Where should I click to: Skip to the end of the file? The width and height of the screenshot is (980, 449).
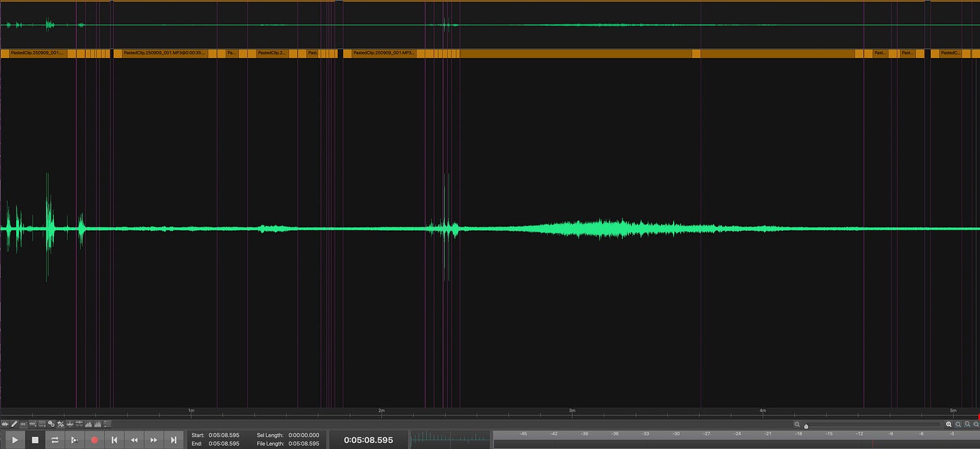pos(174,440)
